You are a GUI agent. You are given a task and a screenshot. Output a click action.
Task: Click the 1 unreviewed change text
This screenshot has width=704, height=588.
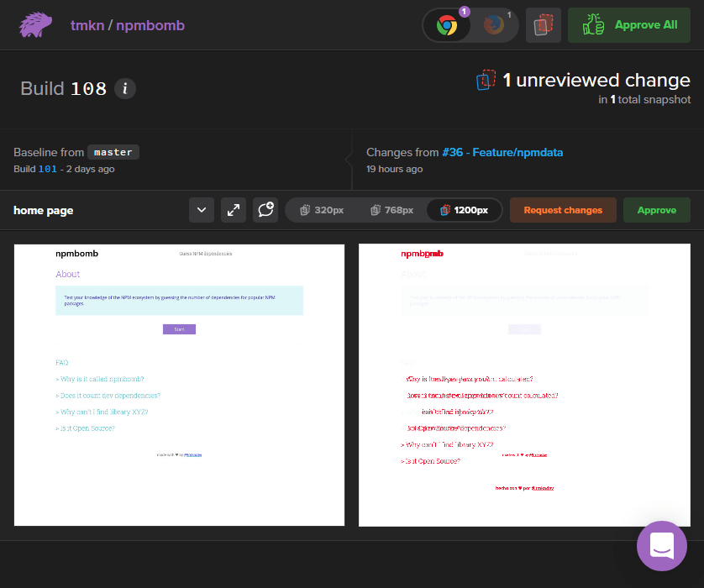(x=596, y=80)
